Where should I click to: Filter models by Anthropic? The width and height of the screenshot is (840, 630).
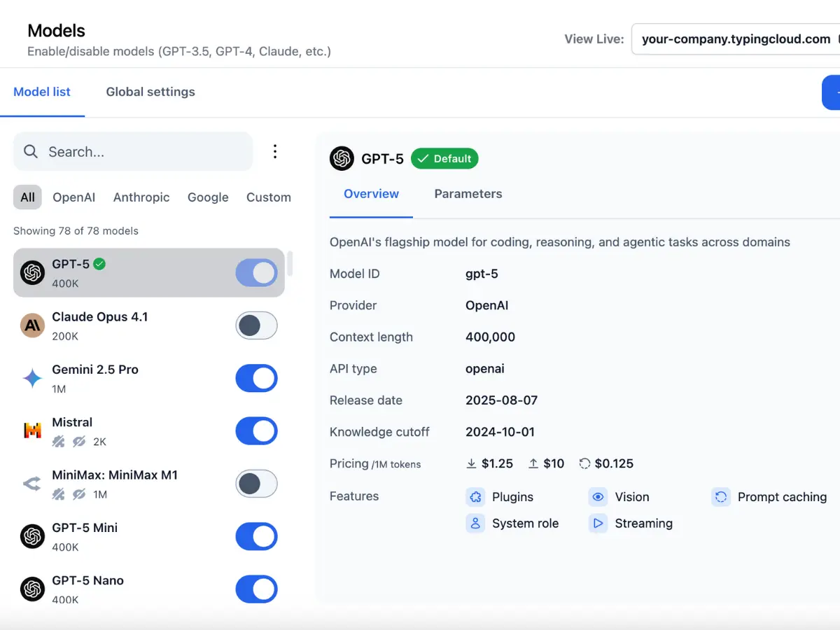click(141, 197)
